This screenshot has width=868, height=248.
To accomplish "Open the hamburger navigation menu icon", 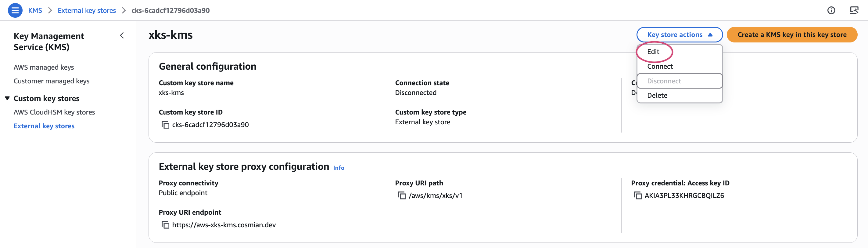I will pyautogui.click(x=15, y=10).
